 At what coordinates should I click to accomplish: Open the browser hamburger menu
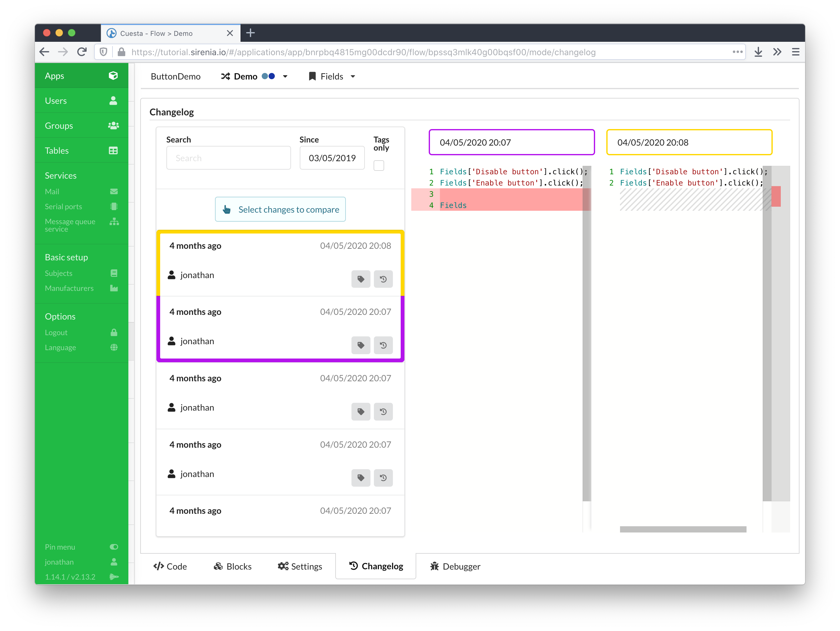point(795,52)
